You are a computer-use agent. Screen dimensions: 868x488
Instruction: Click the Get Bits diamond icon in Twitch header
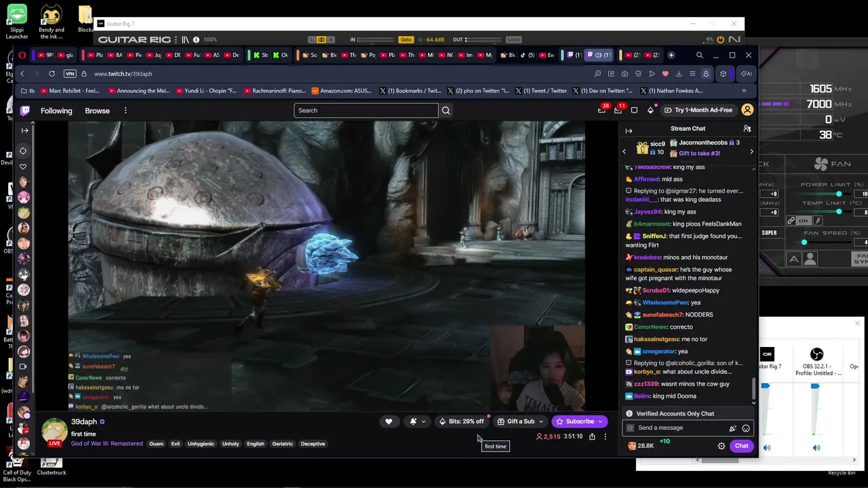tap(650, 110)
